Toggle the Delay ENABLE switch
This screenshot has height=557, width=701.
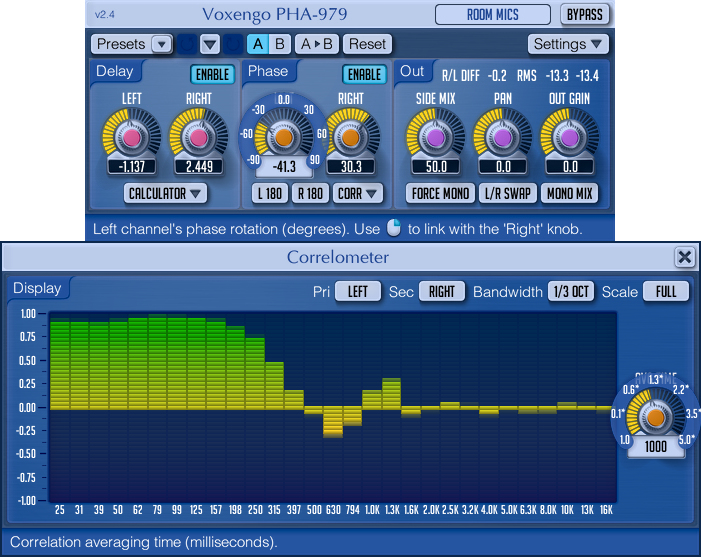tap(212, 75)
